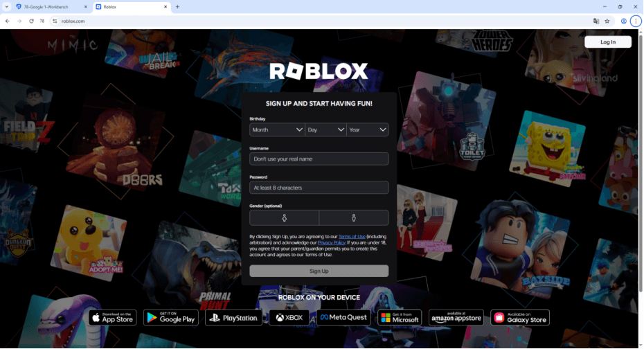Click the Username input field
The image size is (644, 349).
click(x=319, y=159)
